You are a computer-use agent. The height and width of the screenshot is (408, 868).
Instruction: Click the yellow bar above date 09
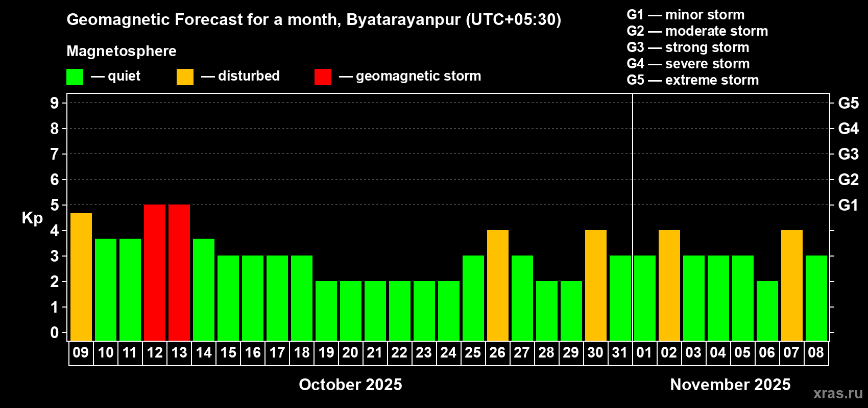point(81,277)
